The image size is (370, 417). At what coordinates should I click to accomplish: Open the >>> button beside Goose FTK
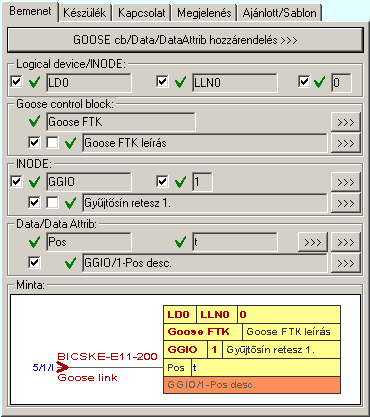coord(346,122)
